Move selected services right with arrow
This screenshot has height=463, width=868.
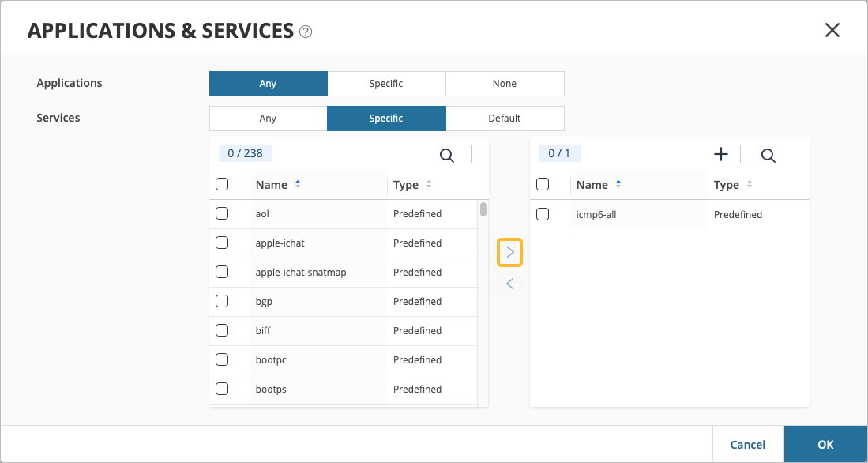coord(510,253)
